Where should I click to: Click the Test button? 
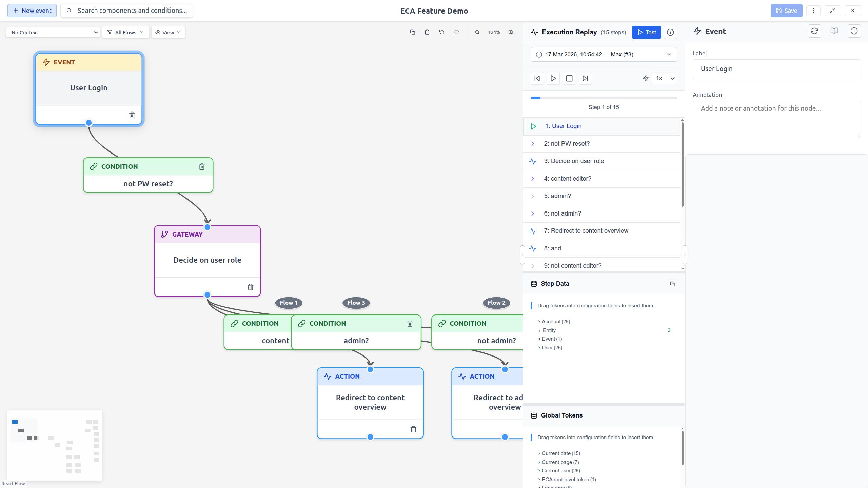(646, 32)
